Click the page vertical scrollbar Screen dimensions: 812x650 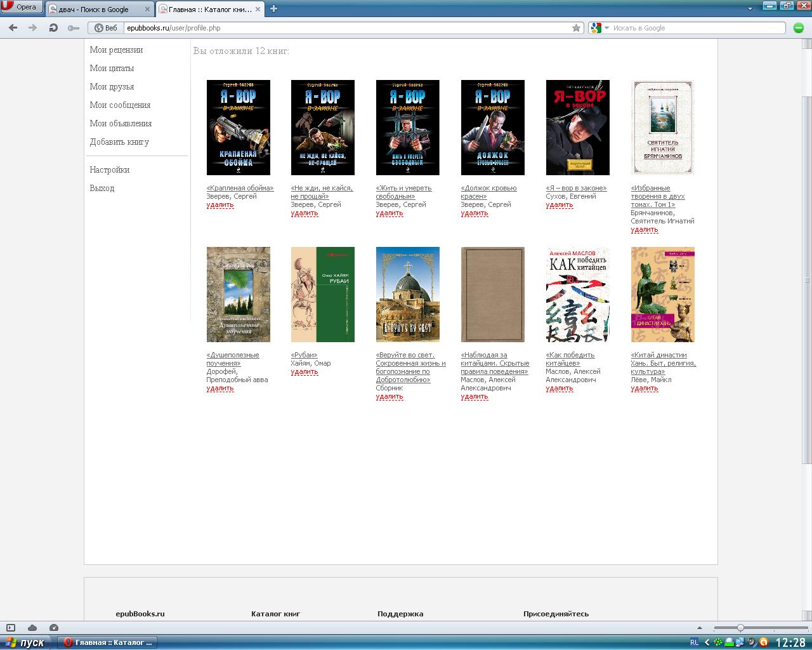point(807,279)
